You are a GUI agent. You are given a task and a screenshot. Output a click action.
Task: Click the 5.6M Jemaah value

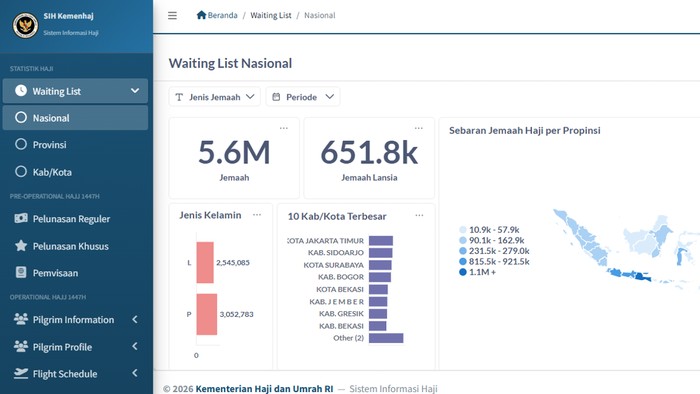point(234,152)
